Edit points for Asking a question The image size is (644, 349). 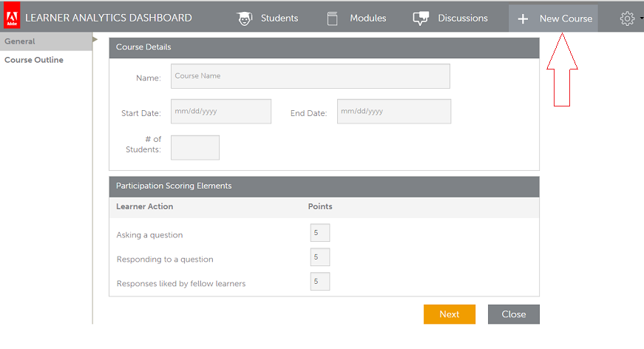tap(319, 233)
